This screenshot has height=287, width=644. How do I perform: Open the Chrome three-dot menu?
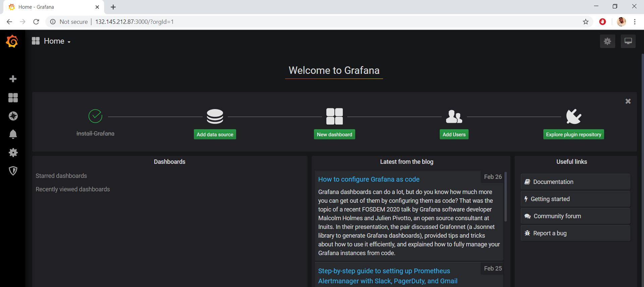635,22
